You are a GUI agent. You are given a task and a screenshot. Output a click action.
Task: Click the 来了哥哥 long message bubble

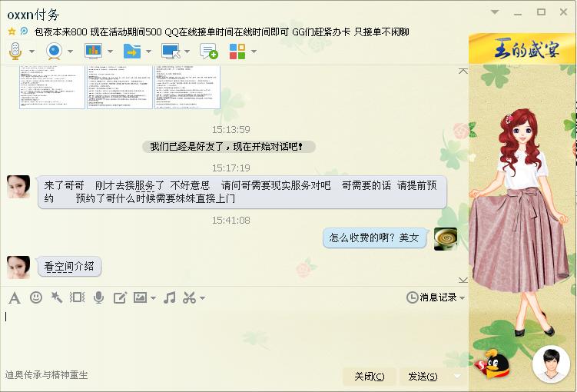[242, 192]
